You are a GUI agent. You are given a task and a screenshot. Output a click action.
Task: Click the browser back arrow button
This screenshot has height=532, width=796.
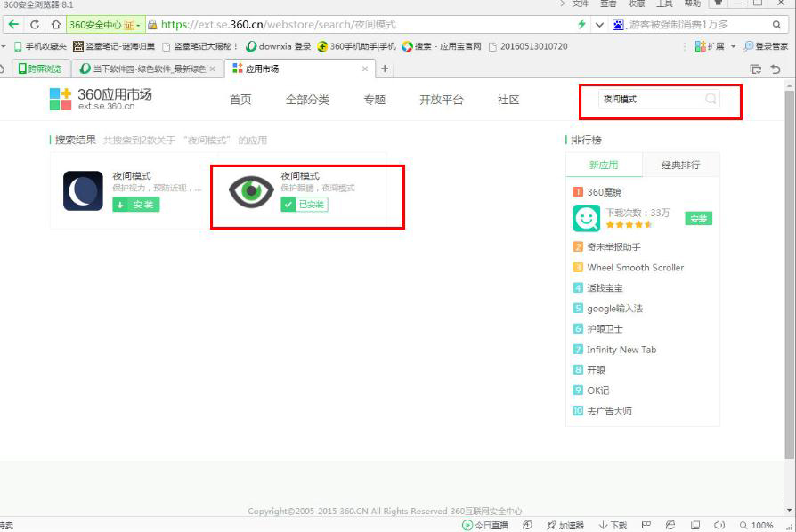pos(13,25)
